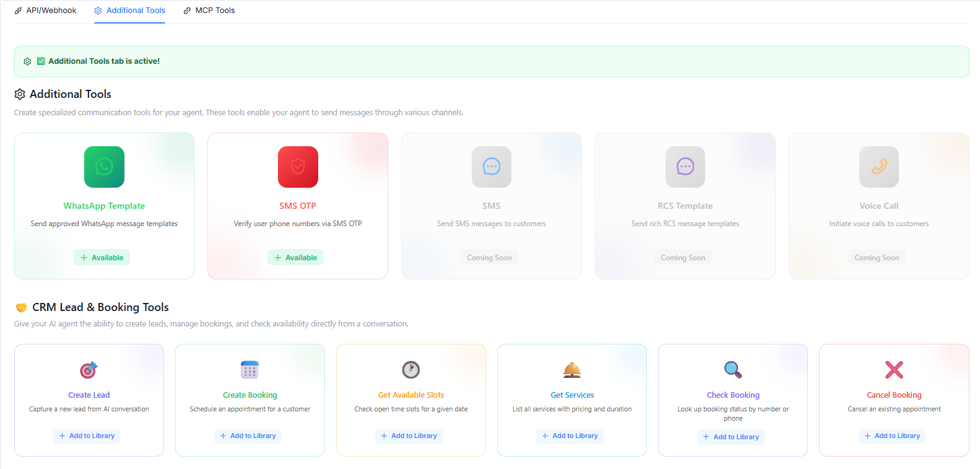Viewport: 980px width, 469px height.
Task: Click the handshake icon beside CRM Lead heading
Action: pyautogui.click(x=22, y=307)
